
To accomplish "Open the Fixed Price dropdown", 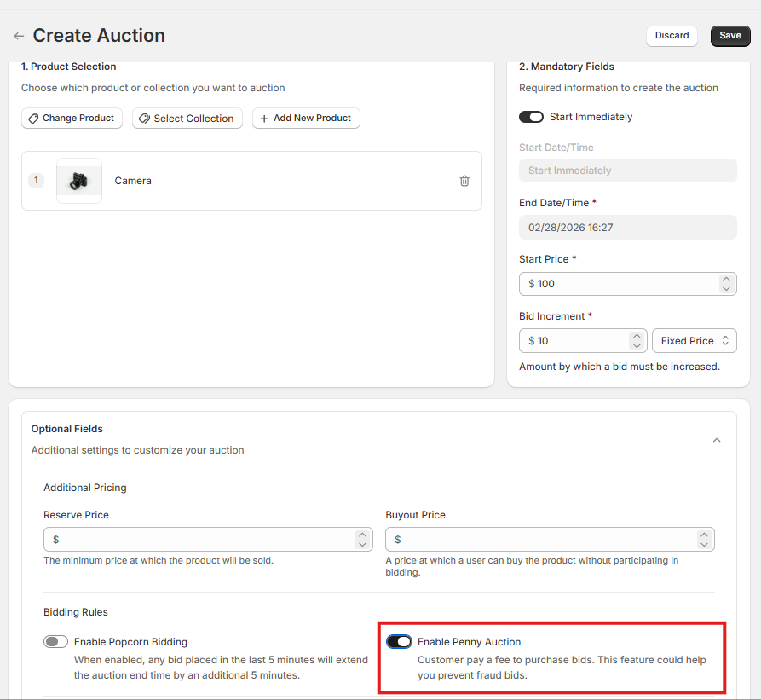I will click(x=694, y=341).
